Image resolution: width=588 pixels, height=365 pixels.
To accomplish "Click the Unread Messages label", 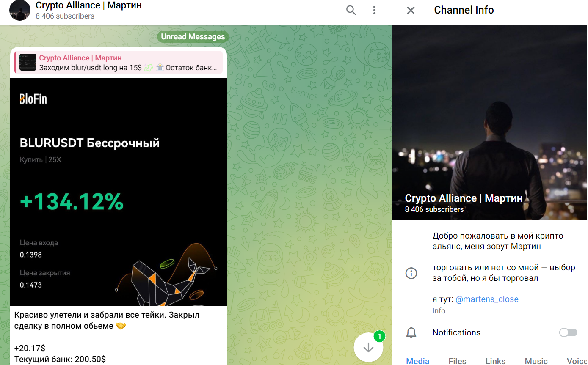I will tap(193, 37).
